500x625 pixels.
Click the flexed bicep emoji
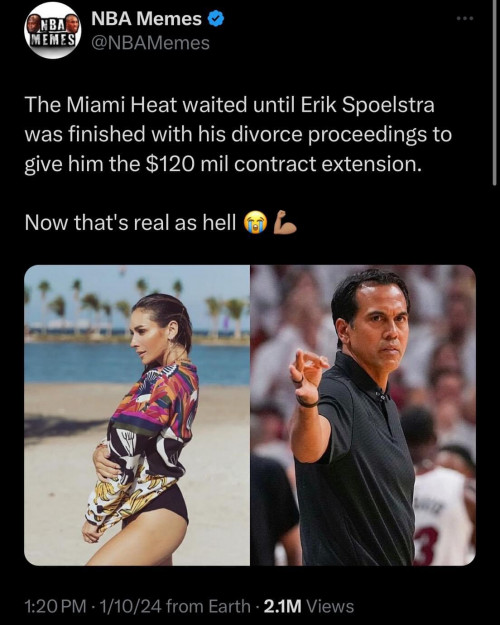pos(284,222)
